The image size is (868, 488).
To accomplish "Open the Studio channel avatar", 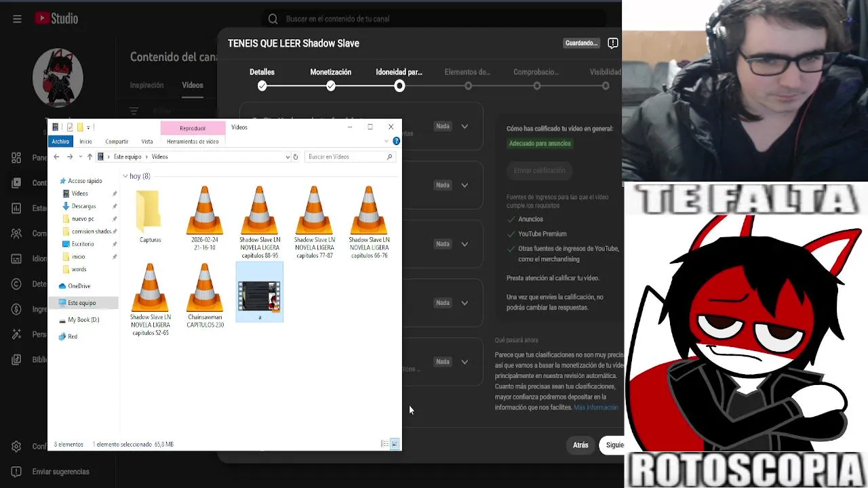I will pos(58,77).
